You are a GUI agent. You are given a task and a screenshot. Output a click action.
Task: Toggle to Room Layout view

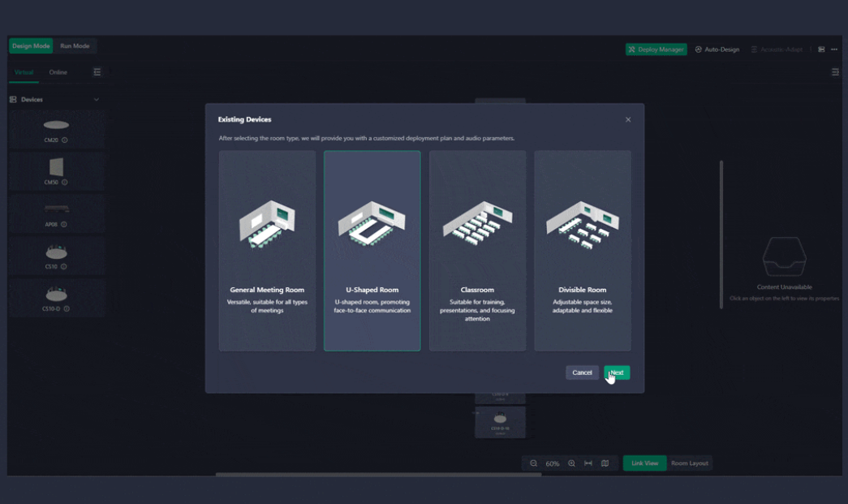(x=689, y=463)
